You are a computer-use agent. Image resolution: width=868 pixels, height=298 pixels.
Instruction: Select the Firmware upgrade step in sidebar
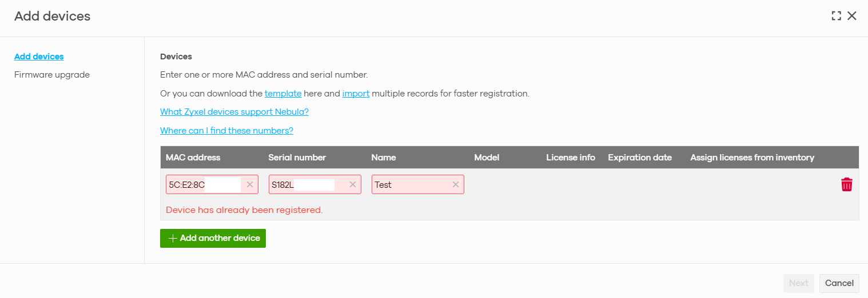pos(52,75)
